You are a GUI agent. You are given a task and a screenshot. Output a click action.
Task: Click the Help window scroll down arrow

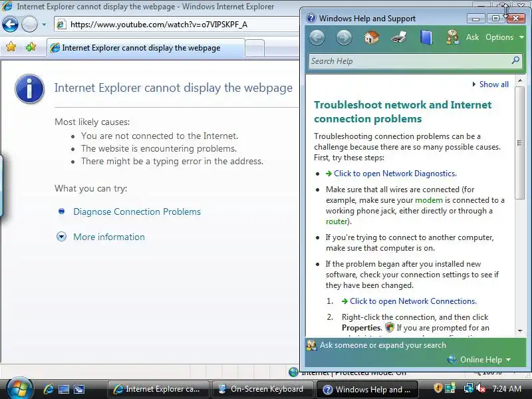[520, 331]
